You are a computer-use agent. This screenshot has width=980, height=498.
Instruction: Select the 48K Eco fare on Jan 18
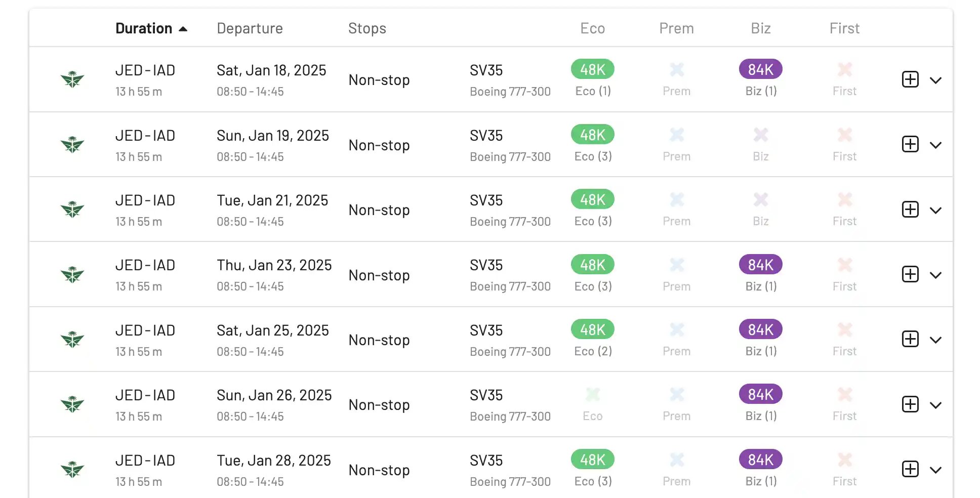(x=593, y=69)
